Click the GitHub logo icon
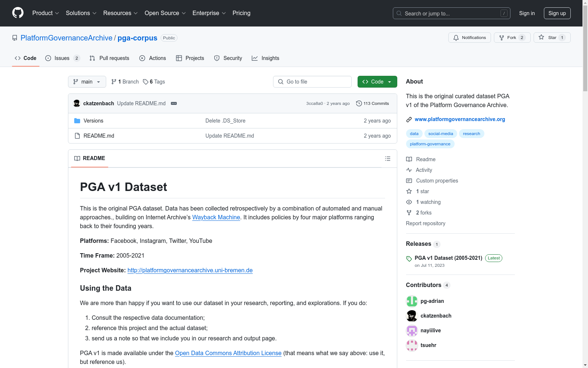Screen dimensions: 588x368 pyautogui.click(x=18, y=13)
